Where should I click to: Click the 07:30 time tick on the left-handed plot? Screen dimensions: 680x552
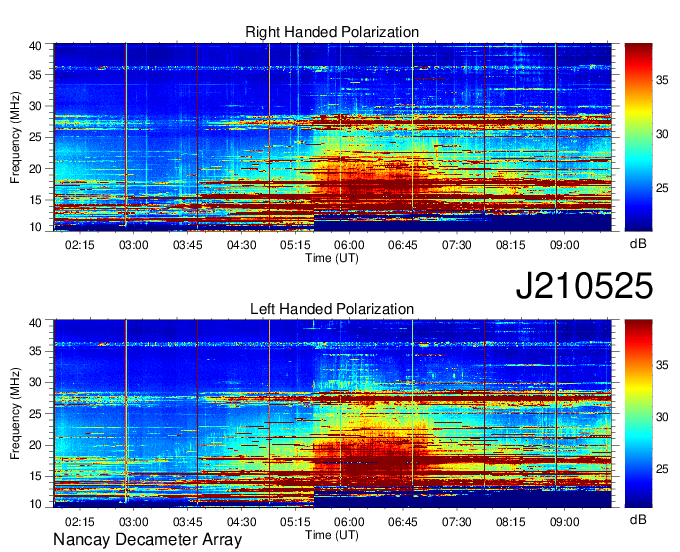(x=457, y=522)
